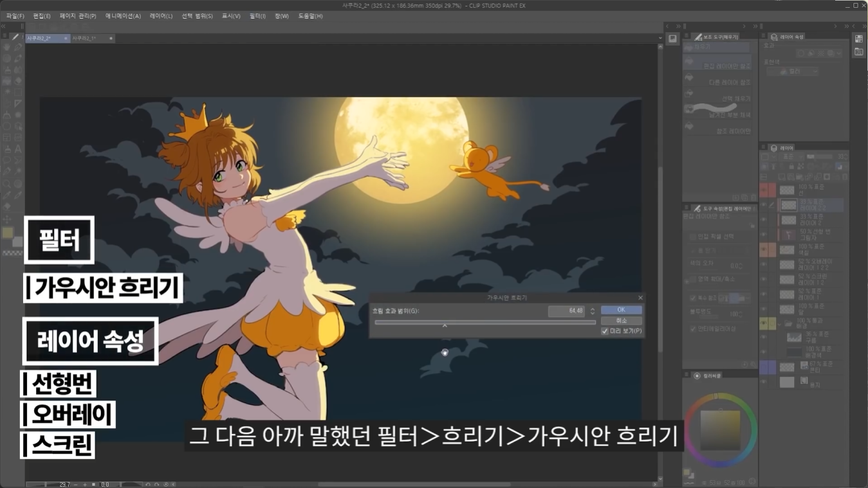
Task: Select the triangle Ruler tool
Action: 18,104
